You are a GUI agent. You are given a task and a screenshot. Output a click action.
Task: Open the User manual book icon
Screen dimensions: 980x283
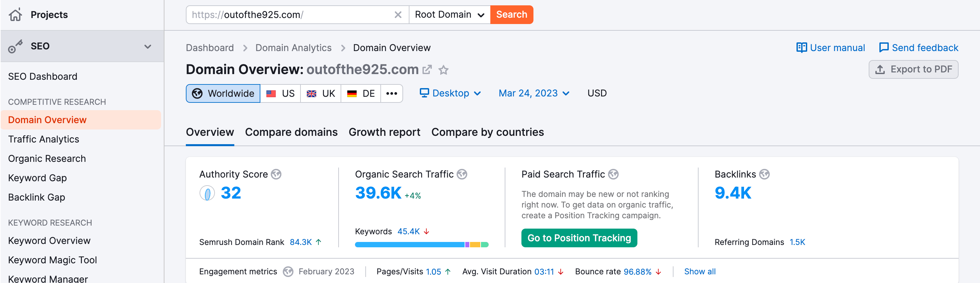[802, 47]
